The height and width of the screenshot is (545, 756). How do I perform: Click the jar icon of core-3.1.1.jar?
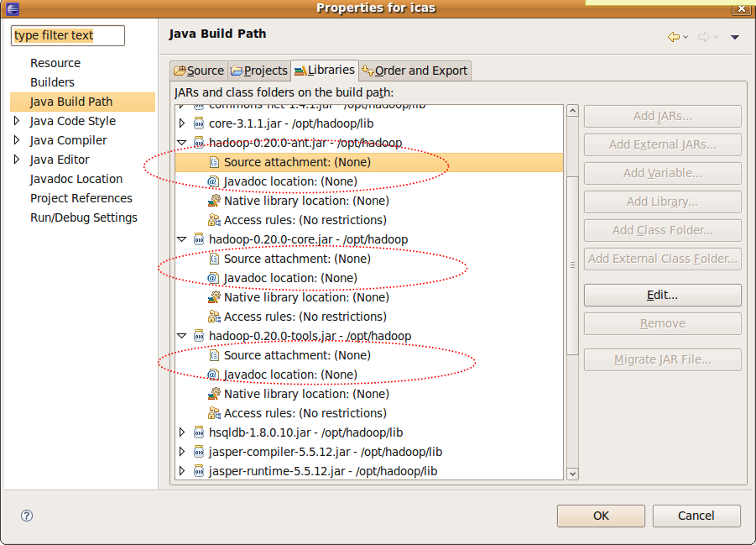pos(199,123)
